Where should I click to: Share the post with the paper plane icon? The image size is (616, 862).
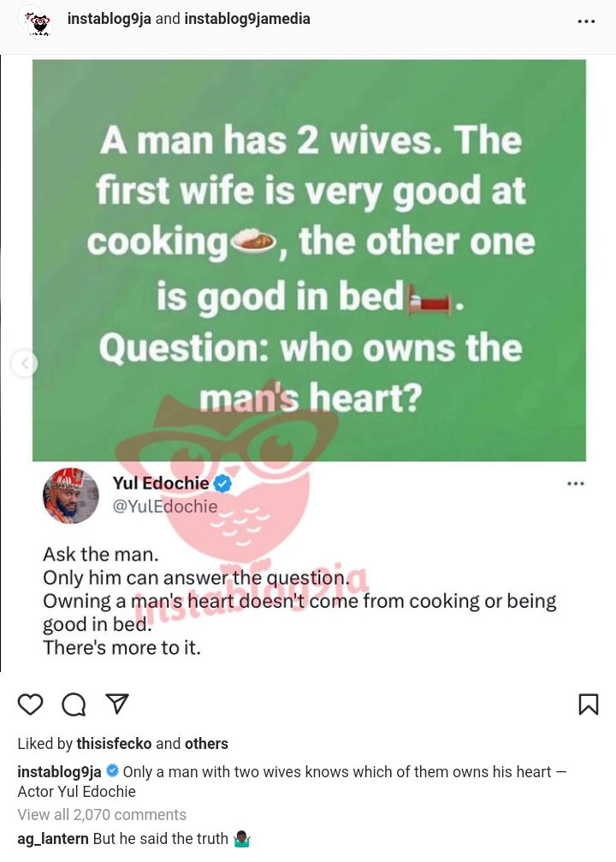pyautogui.click(x=117, y=704)
